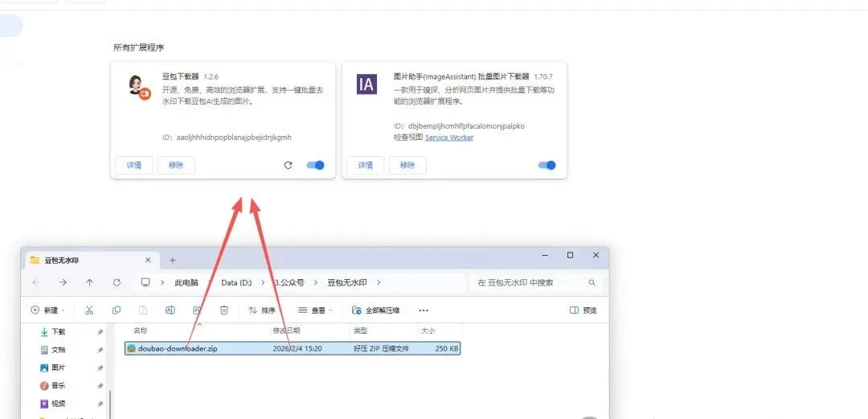This screenshot has height=419, width=868.
Task: Click the pin icon next to 视频
Action: tap(100, 404)
